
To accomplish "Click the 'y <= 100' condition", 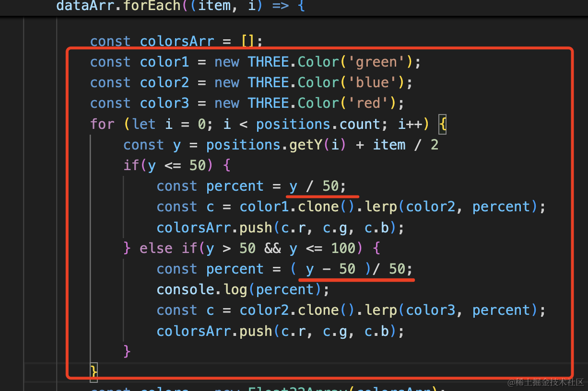I will [322, 248].
